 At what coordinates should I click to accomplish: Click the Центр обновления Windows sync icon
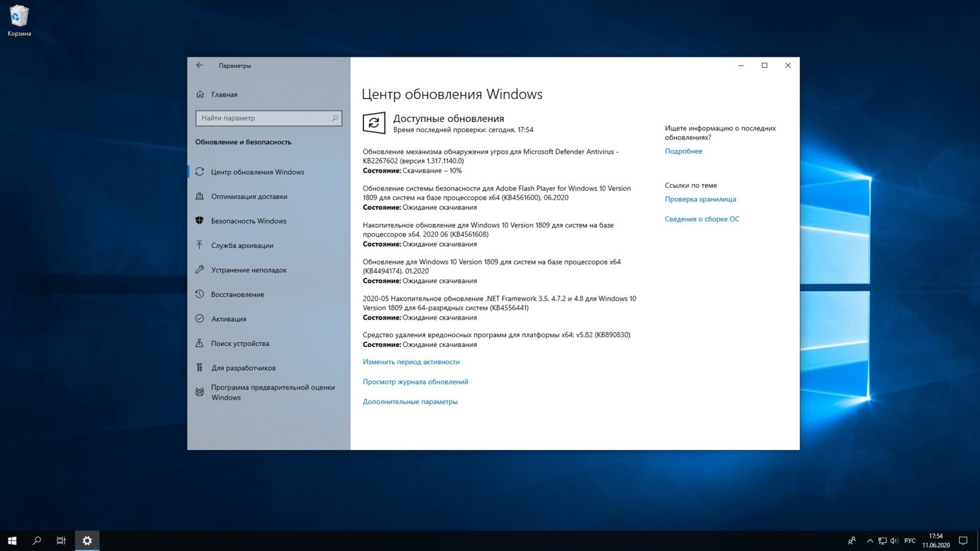(x=200, y=172)
